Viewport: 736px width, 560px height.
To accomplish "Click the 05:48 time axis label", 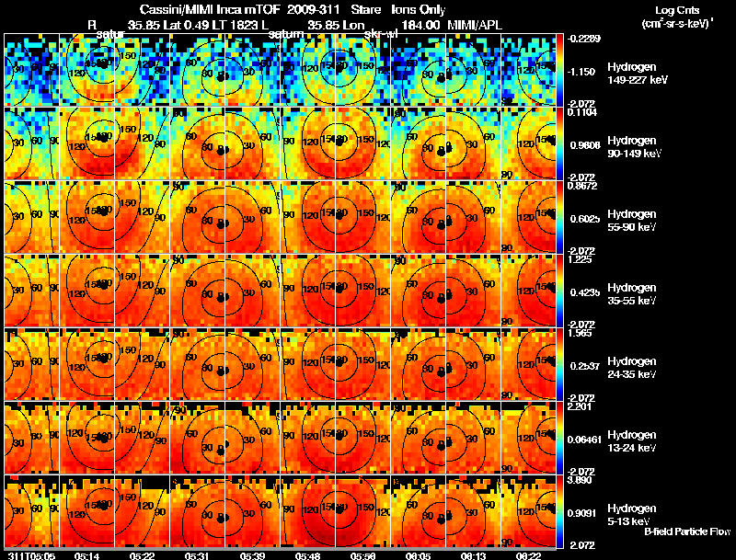I will point(307,555).
